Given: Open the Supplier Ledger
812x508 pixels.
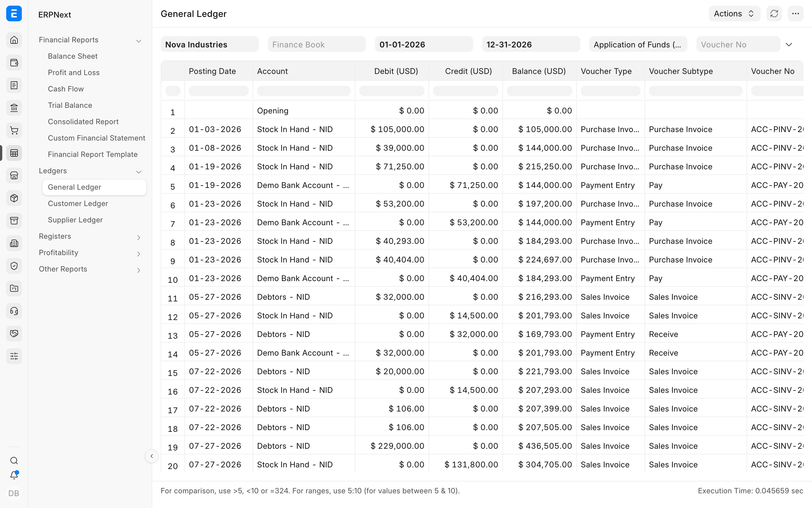Looking at the screenshot, I should [x=75, y=220].
